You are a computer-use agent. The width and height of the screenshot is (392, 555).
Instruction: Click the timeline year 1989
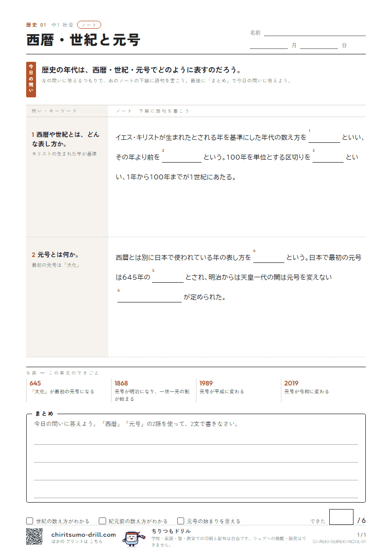206,383
